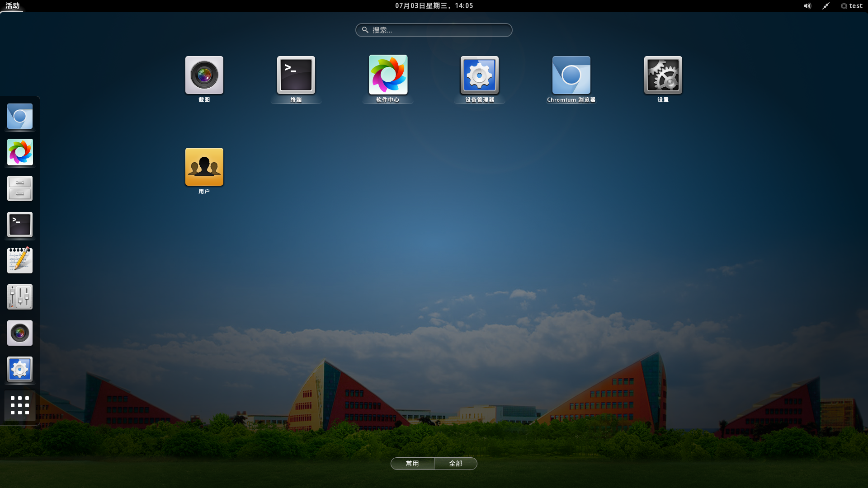This screenshot has width=868, height=488.
Task: Click the camera icon in the dock
Action: pos(20,333)
